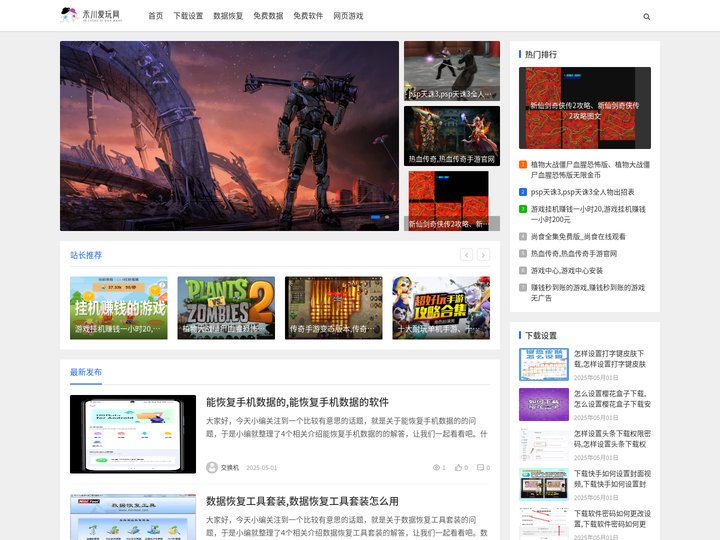Click the thumbs-up like icon on first article
Image resolution: width=720 pixels, height=540 pixels.
(458, 467)
